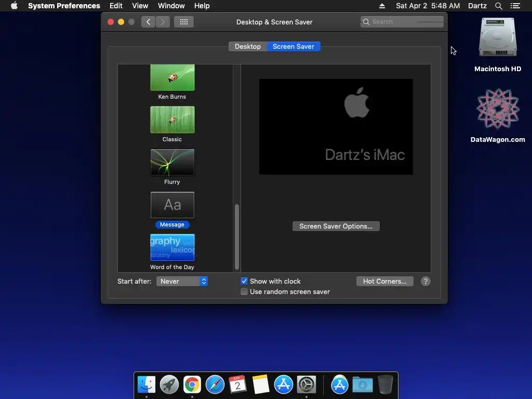Click the back navigation arrow

pyautogui.click(x=148, y=22)
